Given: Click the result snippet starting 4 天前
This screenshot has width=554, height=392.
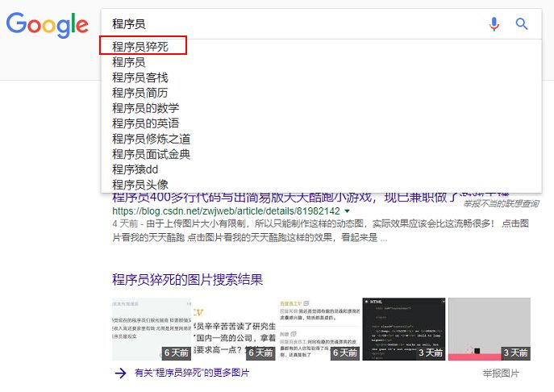Looking at the screenshot, I should click(320, 230).
